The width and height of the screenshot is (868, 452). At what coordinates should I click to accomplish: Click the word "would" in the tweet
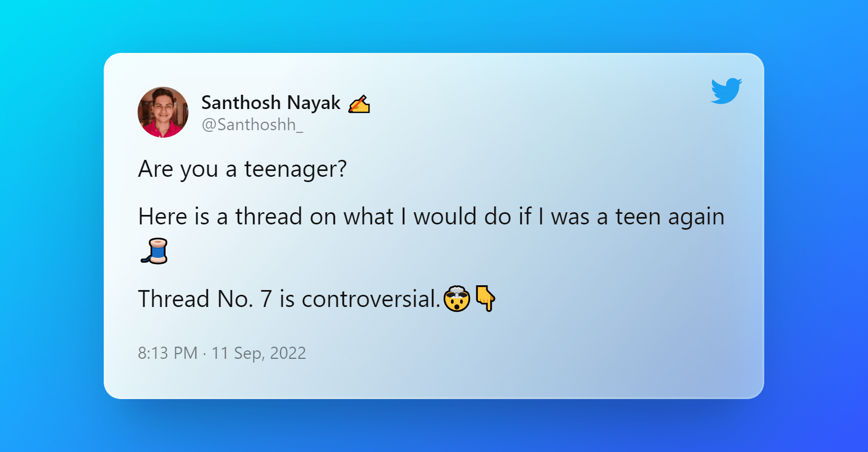click(445, 217)
